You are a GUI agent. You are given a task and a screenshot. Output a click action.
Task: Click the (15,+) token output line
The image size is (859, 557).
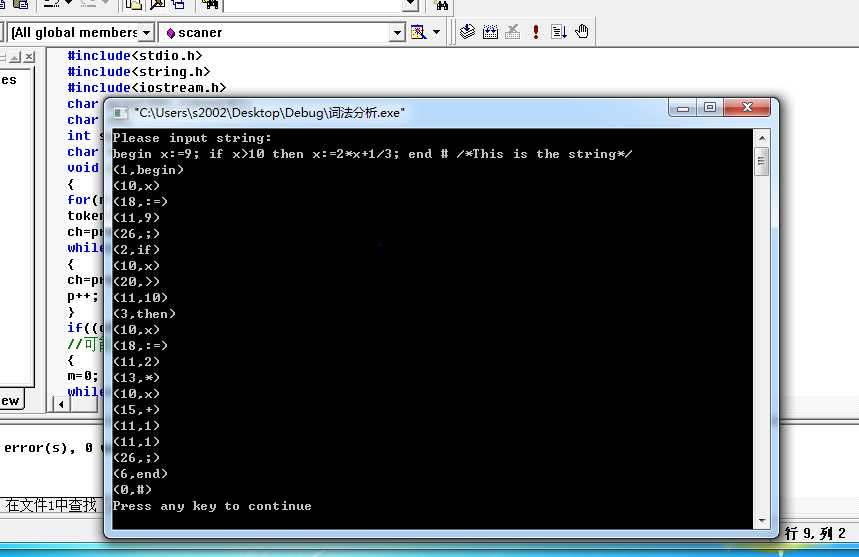136,410
